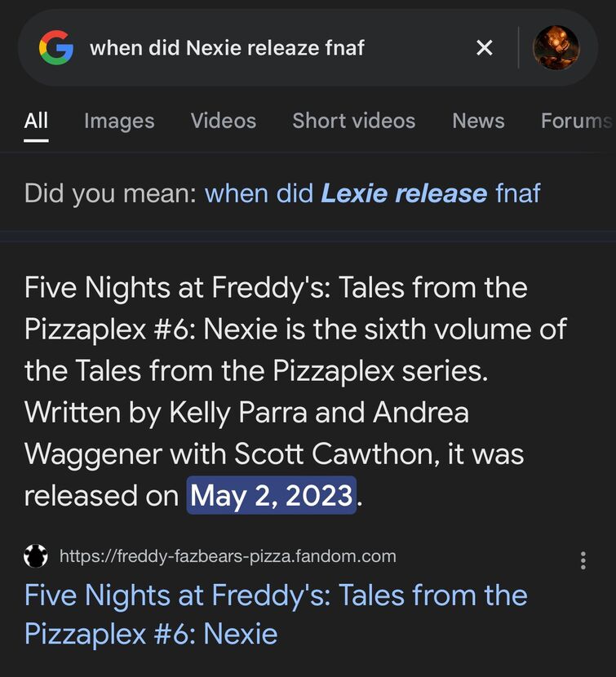Clear the search query with X icon
616x677 pixels.
[485, 47]
